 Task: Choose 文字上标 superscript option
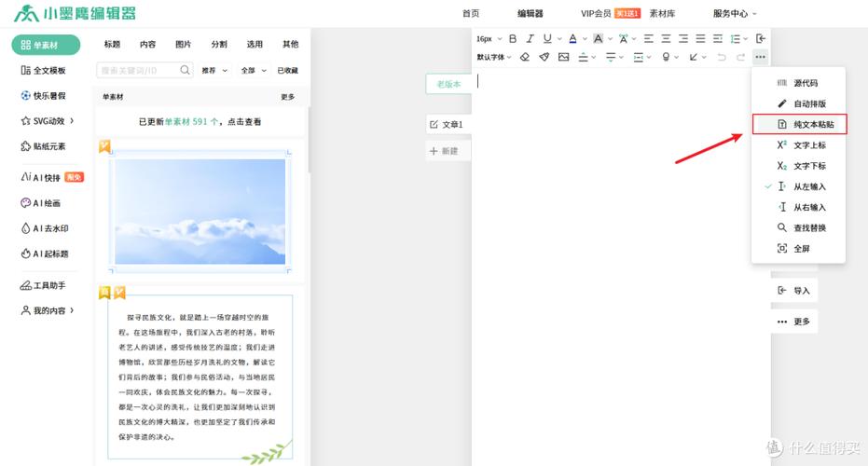click(x=798, y=145)
